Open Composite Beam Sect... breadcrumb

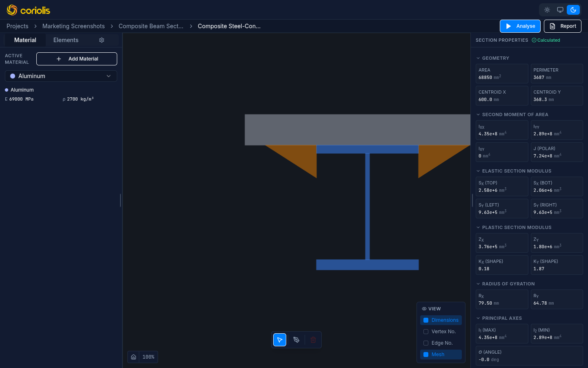coord(151,26)
